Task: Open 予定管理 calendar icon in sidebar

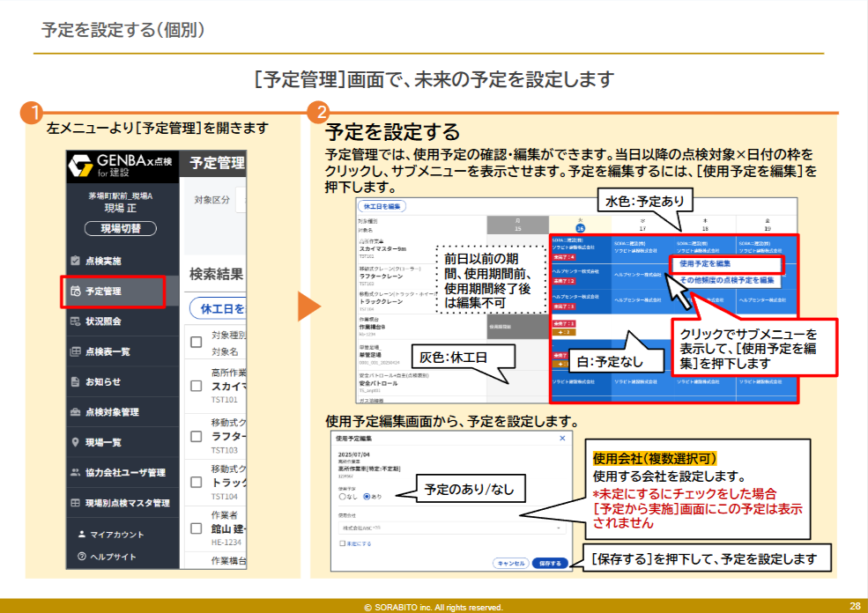Action: tap(76, 291)
